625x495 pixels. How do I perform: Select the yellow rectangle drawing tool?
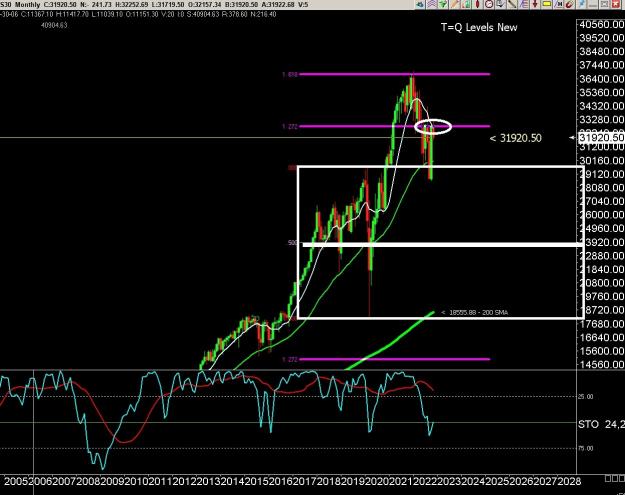[x=547, y=4]
